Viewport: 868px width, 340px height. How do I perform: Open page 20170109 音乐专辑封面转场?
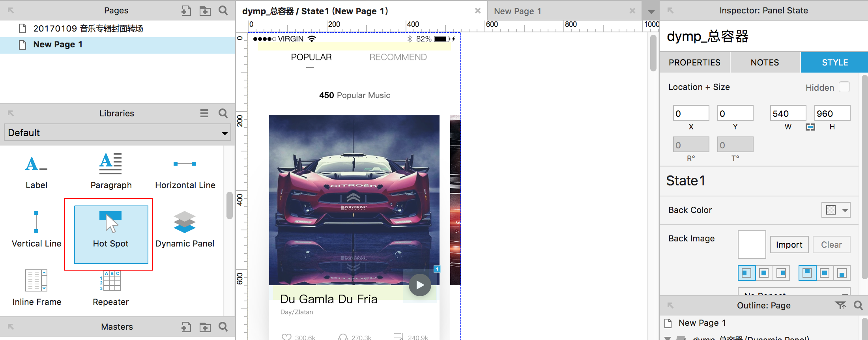click(118, 28)
